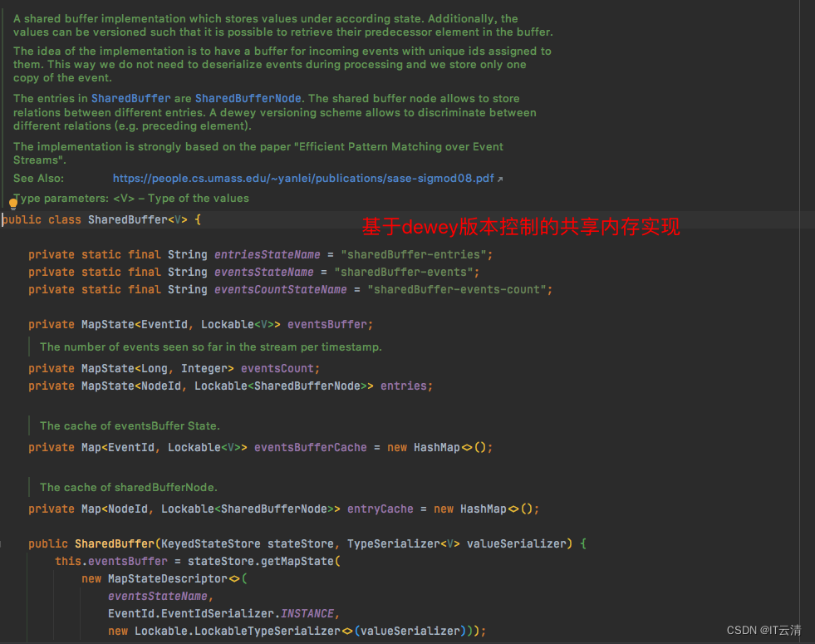
Task: Click the external link arrow after the PDF URL
Action: 500,179
